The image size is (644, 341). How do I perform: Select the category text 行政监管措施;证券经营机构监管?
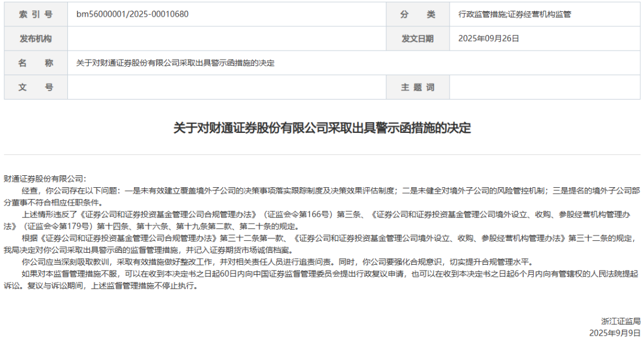point(515,14)
